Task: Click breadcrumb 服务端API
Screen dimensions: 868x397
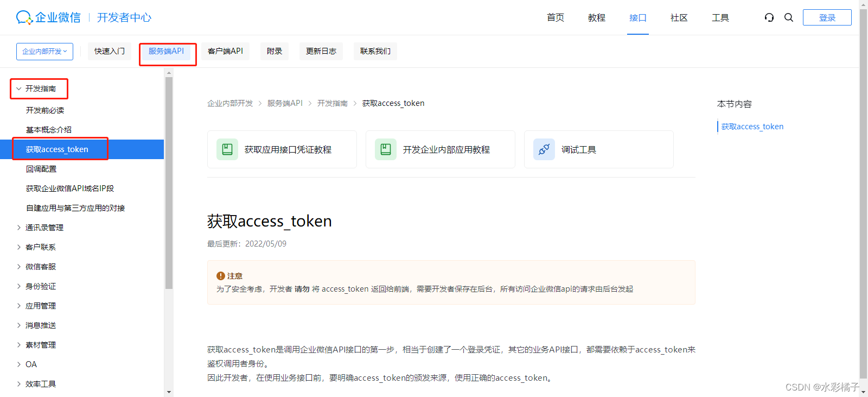Action: (x=285, y=103)
